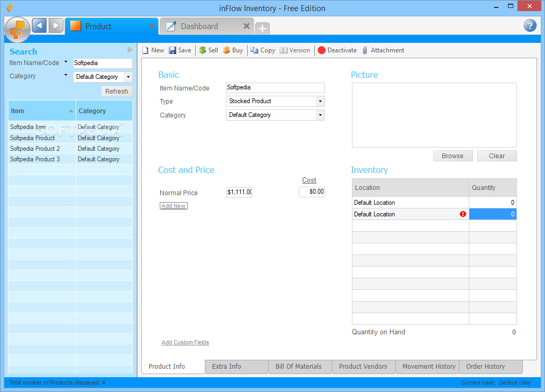
Task: Click the red error icon in Inventory
Action: pyautogui.click(x=462, y=214)
